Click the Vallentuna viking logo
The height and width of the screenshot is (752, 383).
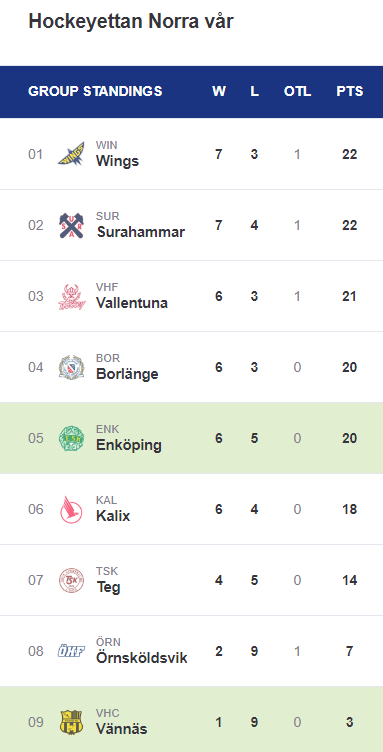click(x=71, y=296)
